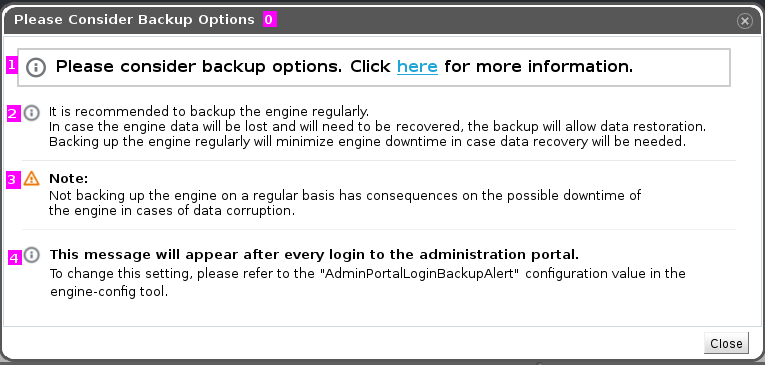Click info icon beside the login message notice
Viewport: 766px width, 366px height.
coord(32,255)
